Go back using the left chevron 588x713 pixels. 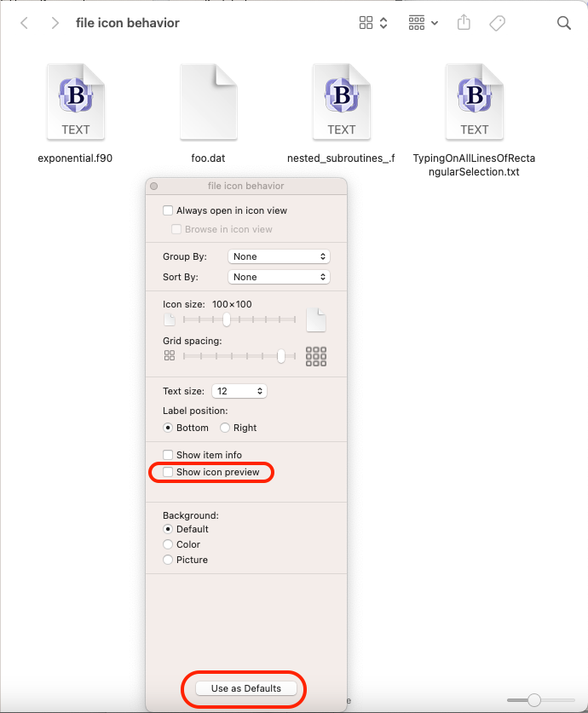click(25, 23)
